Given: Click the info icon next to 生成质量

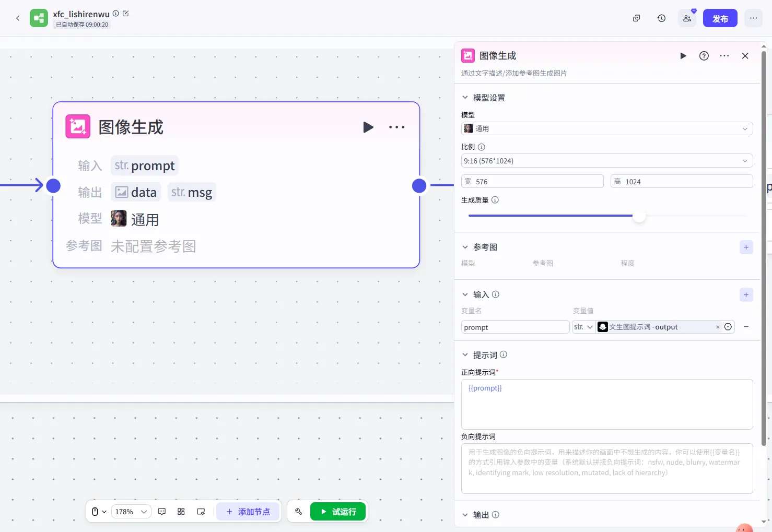Looking at the screenshot, I should (495, 200).
